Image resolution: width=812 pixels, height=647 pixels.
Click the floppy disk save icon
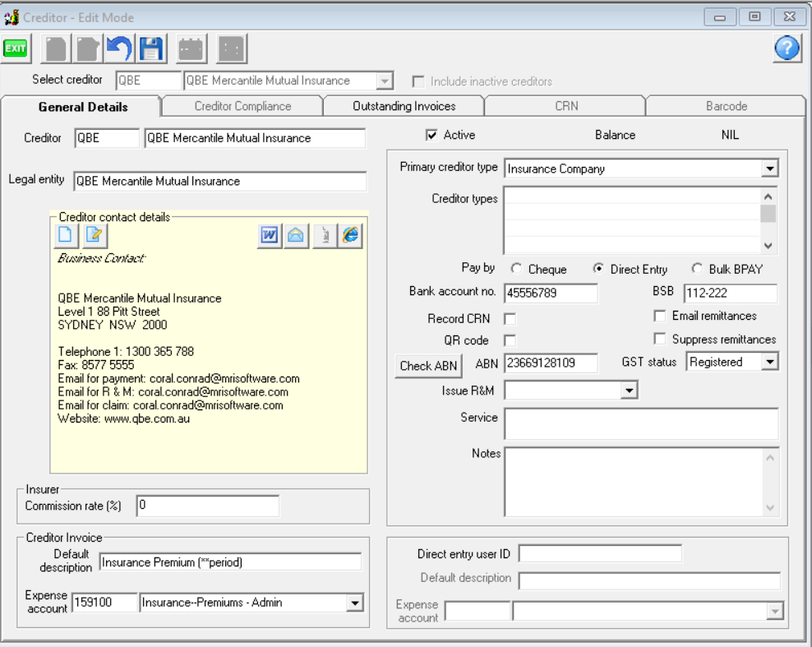point(151,49)
